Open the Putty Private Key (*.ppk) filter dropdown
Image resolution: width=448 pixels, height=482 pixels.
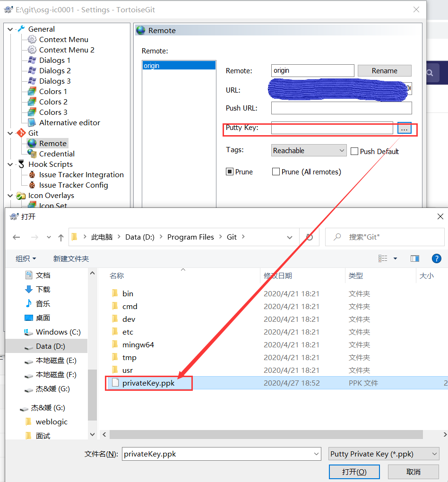[x=384, y=454]
